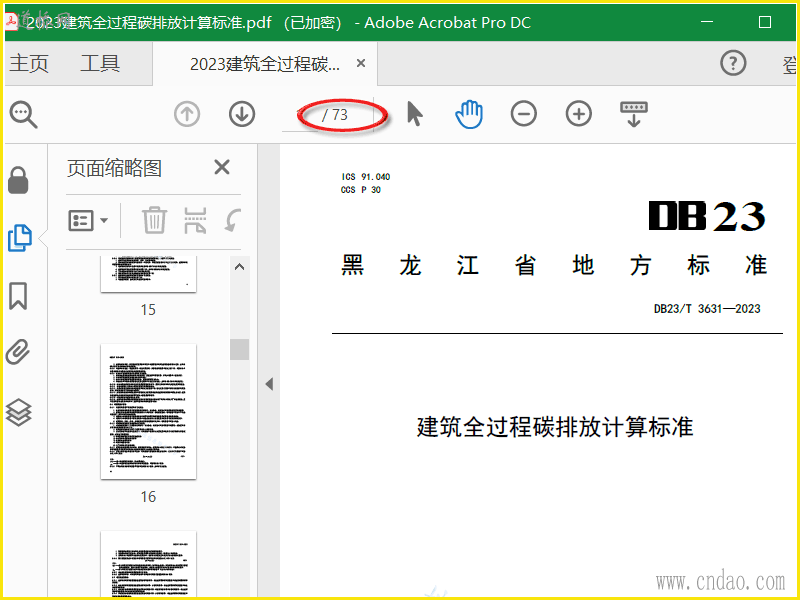
Task: Minimize the Acrobat window
Action: coord(707,22)
